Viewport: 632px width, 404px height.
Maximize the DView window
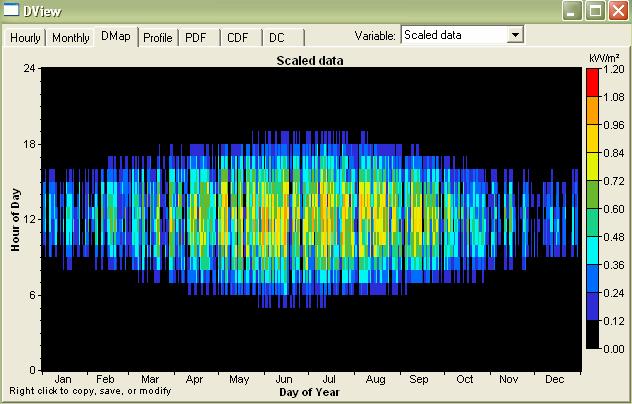[595, 12]
